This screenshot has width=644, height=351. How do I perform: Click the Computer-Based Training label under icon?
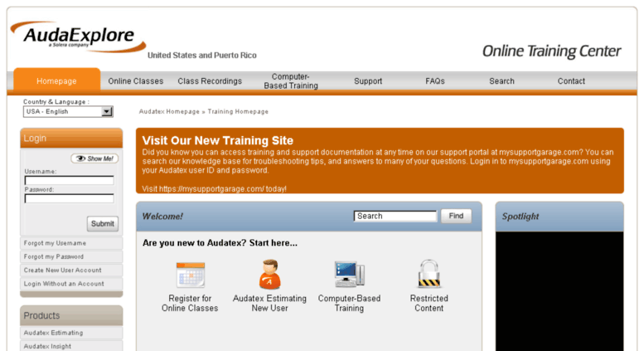tap(349, 304)
